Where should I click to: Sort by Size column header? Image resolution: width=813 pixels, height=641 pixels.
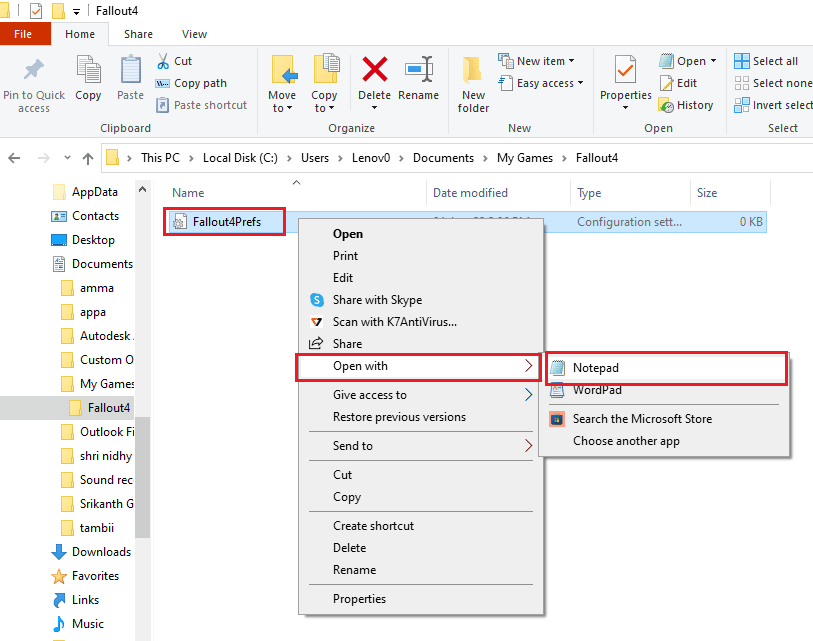(x=707, y=193)
